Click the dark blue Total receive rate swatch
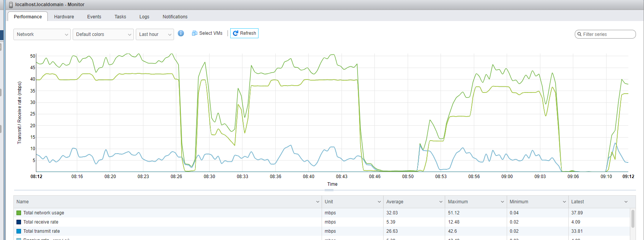 (19, 222)
